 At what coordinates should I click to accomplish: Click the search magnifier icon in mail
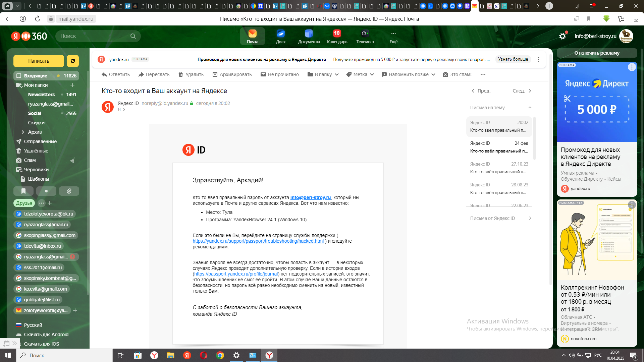point(133,36)
